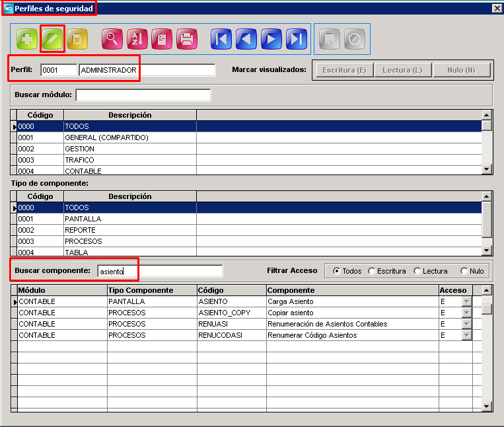The width and height of the screenshot is (504, 427).
Task: Click component type list scroll down arrow
Action: click(x=487, y=251)
